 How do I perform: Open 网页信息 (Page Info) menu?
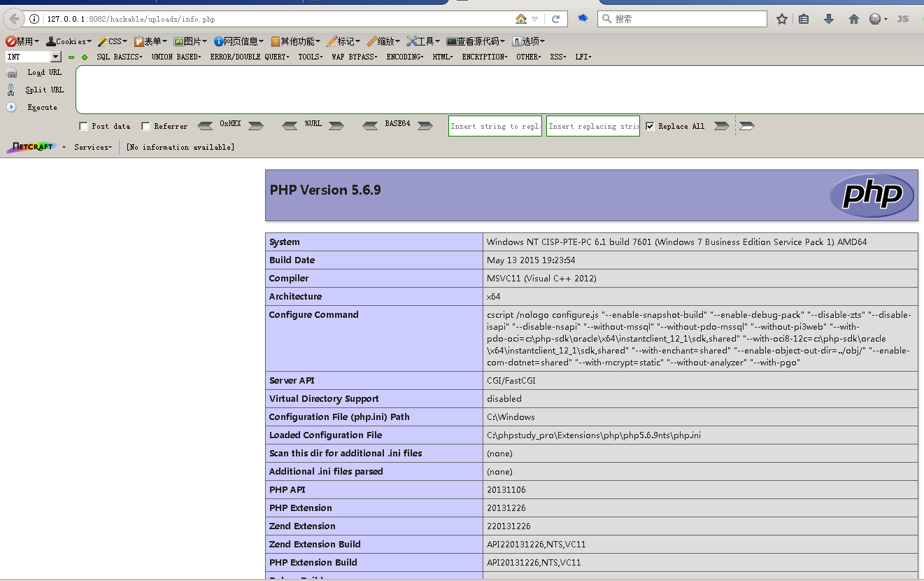coord(239,41)
